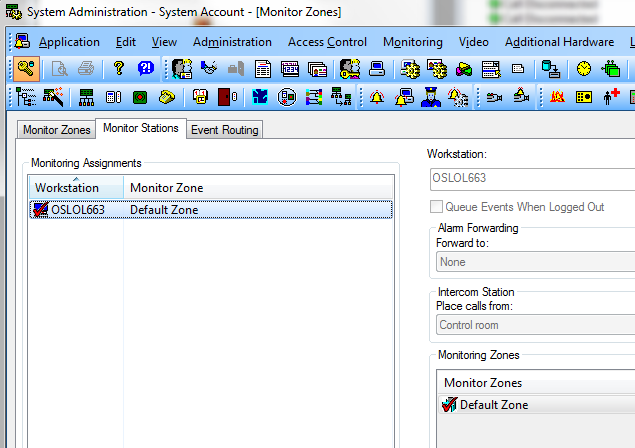Select the Monitor Stations tab
635x448 pixels.
click(141, 128)
